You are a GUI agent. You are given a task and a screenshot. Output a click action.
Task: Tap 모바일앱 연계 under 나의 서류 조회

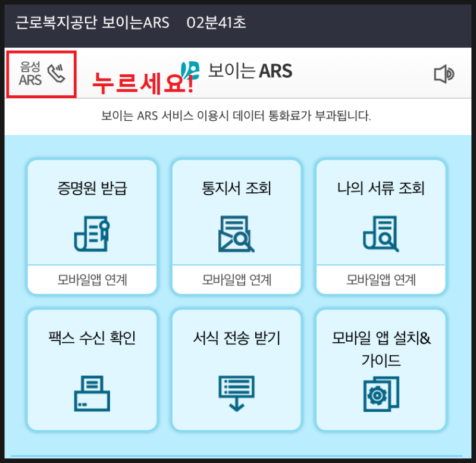(x=381, y=280)
